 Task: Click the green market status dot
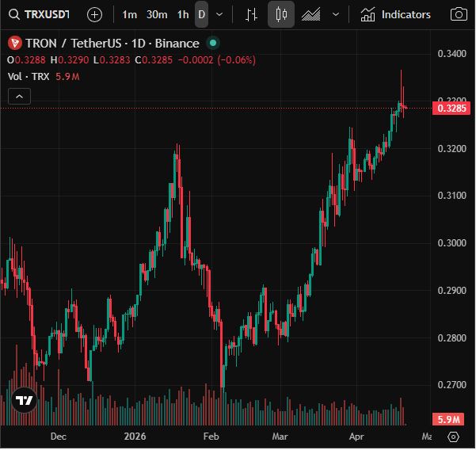[x=213, y=43]
